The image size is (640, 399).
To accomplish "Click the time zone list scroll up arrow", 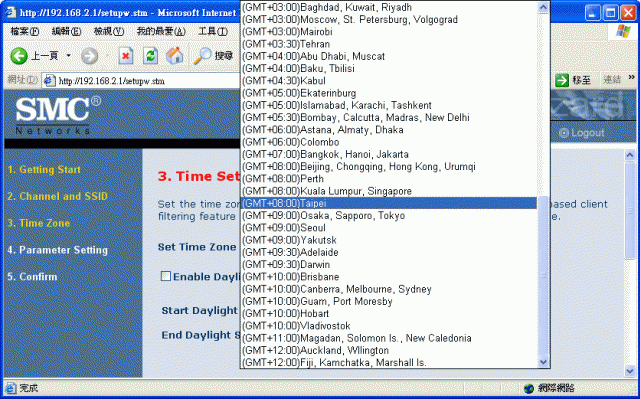I will point(543,7).
